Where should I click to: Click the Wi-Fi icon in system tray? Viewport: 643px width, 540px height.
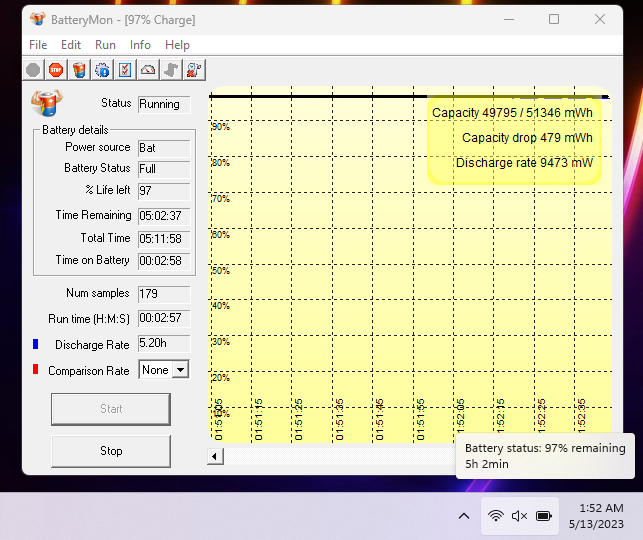(496, 516)
